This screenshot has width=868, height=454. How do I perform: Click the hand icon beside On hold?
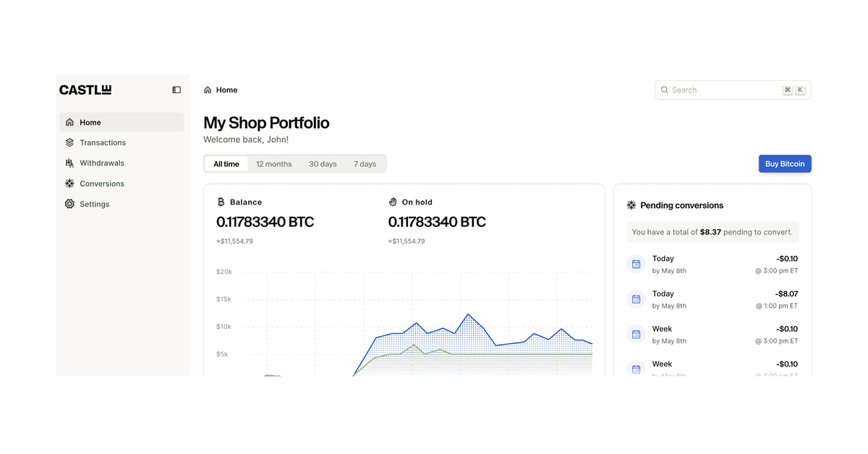click(393, 202)
